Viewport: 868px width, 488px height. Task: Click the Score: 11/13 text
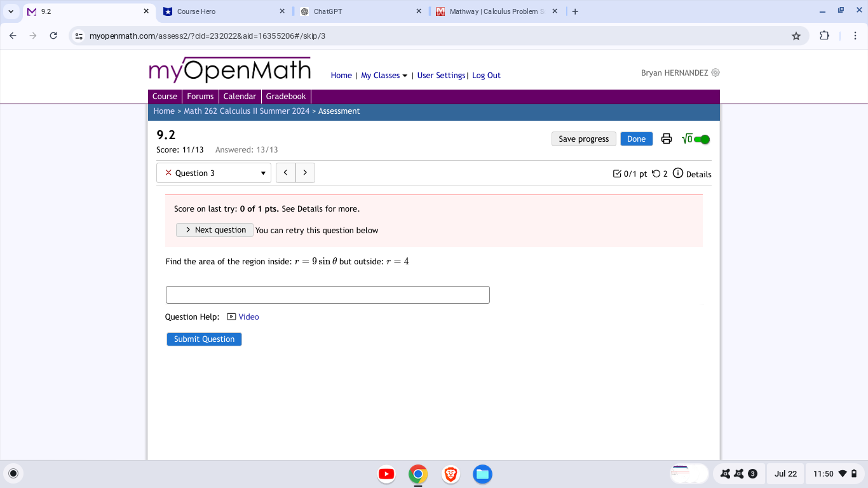point(180,150)
